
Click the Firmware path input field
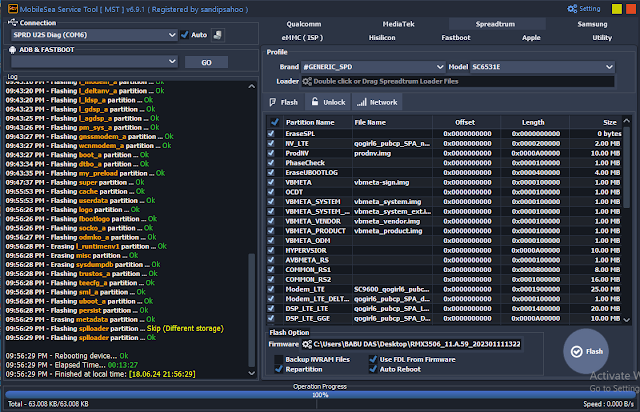pos(411,344)
